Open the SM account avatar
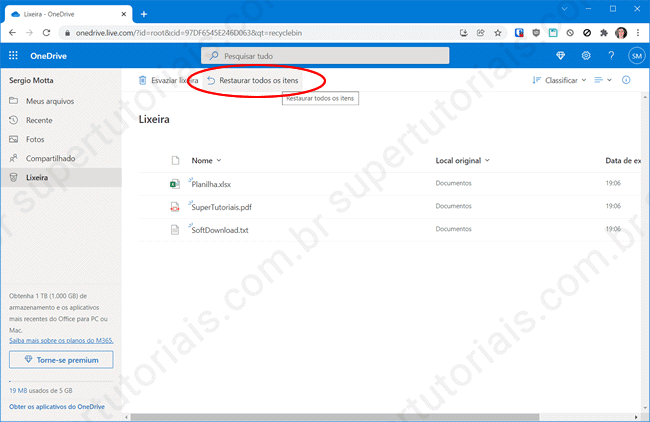 636,55
